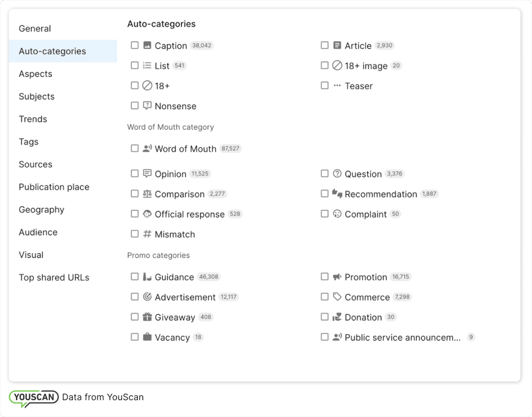The image size is (532, 417).
Task: Click the Question mark circle icon
Action: 337,173
